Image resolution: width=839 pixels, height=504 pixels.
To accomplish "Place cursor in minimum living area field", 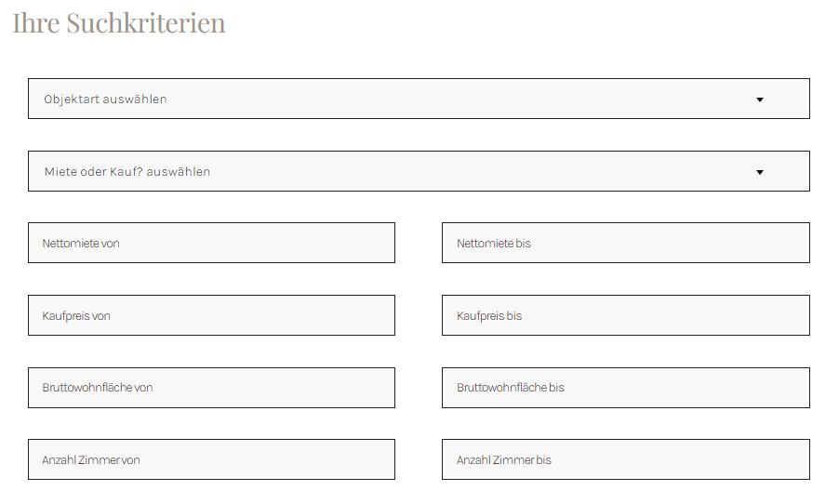I will (x=211, y=388).
